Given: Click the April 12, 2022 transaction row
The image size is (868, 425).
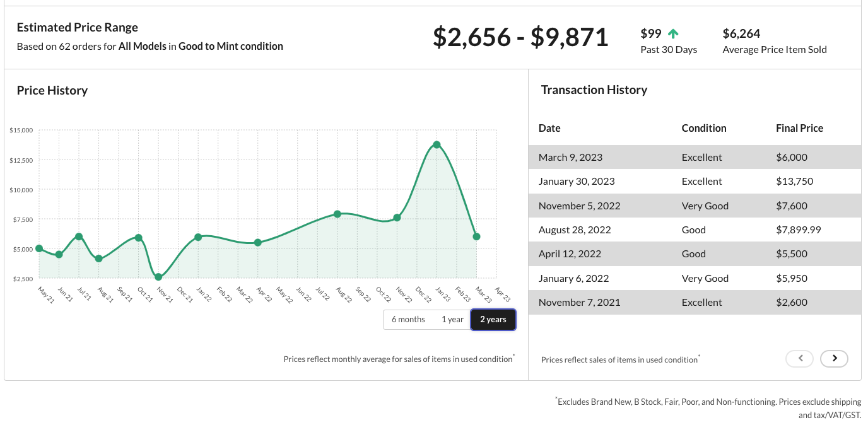Looking at the screenshot, I should click(x=695, y=253).
